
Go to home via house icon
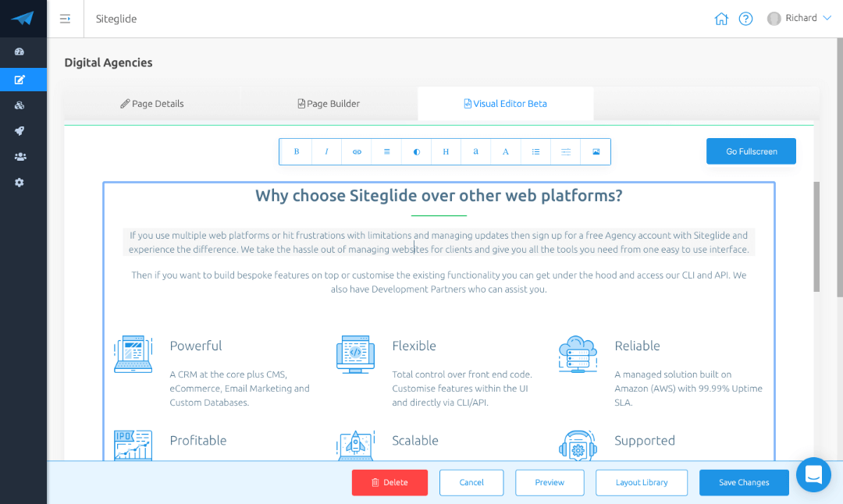(721, 19)
